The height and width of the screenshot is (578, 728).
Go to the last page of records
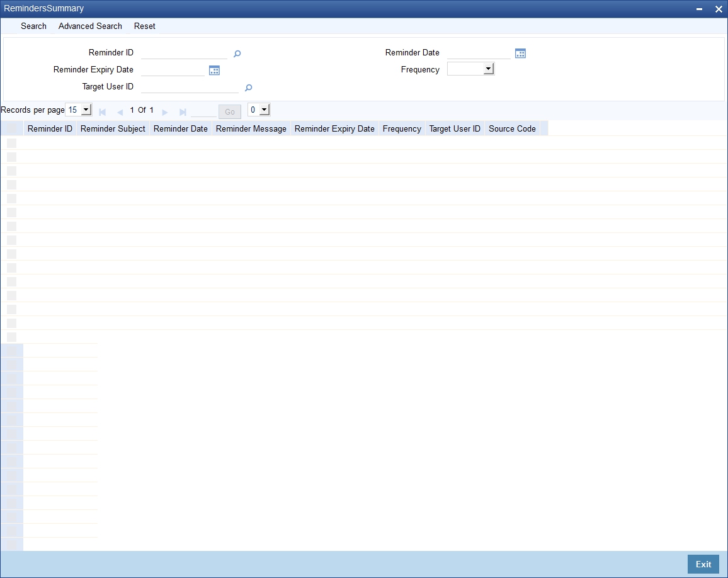tap(183, 112)
